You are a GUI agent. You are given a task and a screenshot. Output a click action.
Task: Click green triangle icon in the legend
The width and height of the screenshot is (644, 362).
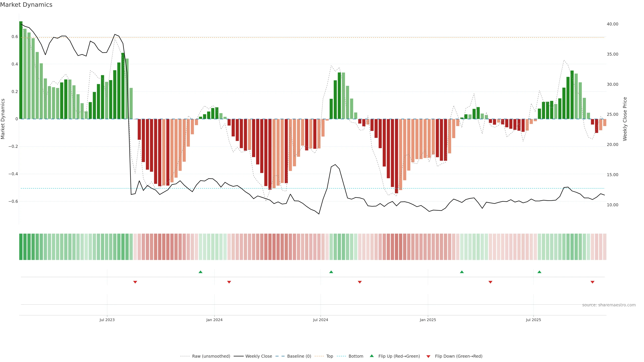click(372, 356)
